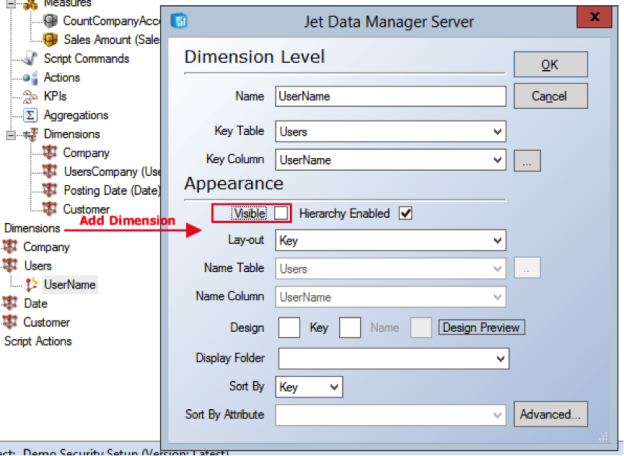Toggle the Visible checkbox
This screenshot has width=624, height=456.
coord(281,213)
